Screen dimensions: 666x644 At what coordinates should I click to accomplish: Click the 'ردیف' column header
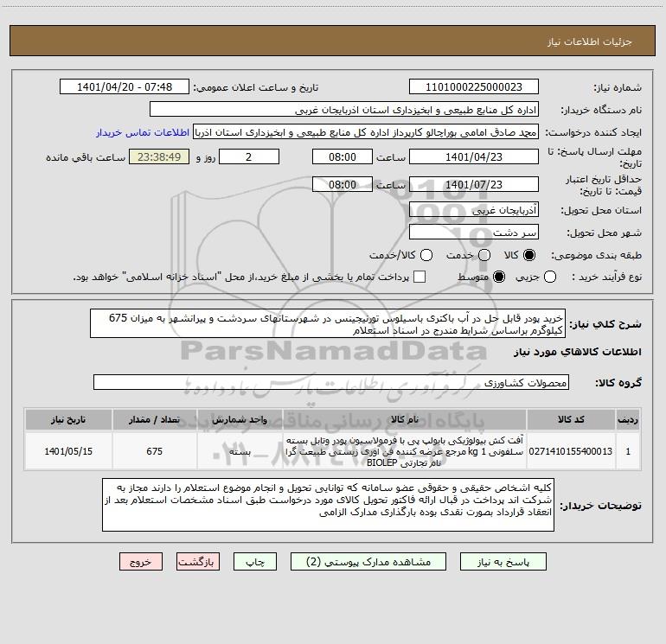pyautogui.click(x=628, y=419)
